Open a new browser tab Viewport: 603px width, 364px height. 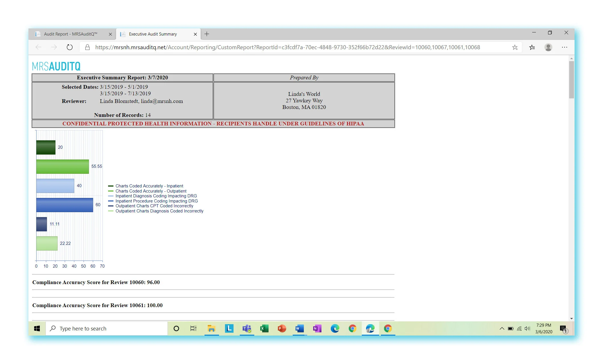pos(207,34)
